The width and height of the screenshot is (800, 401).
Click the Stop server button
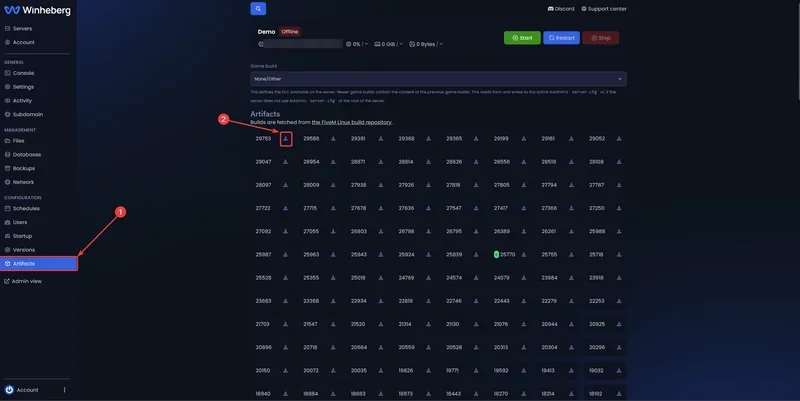(601, 38)
